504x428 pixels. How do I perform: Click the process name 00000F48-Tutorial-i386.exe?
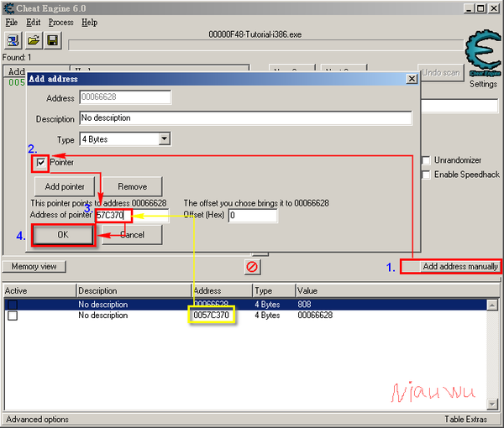[x=255, y=34]
